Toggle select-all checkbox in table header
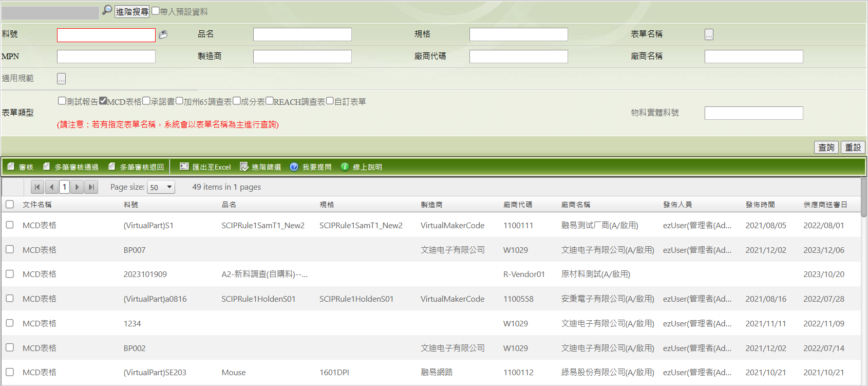Viewport: 868px width, 386px height. point(10,204)
